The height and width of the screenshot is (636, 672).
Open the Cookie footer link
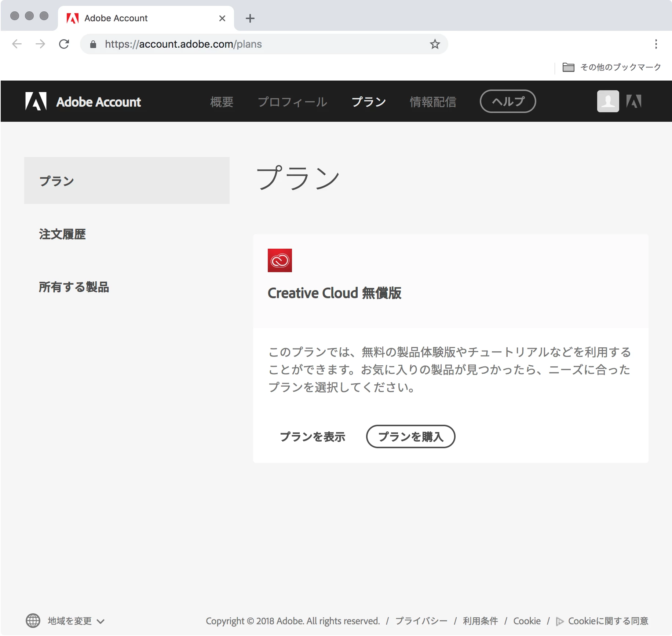click(x=527, y=621)
